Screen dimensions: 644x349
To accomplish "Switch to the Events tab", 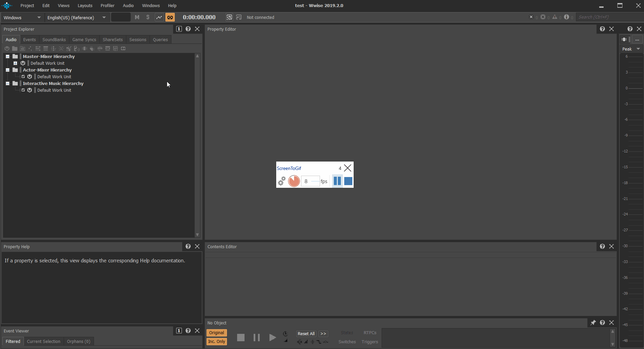I will (x=30, y=39).
